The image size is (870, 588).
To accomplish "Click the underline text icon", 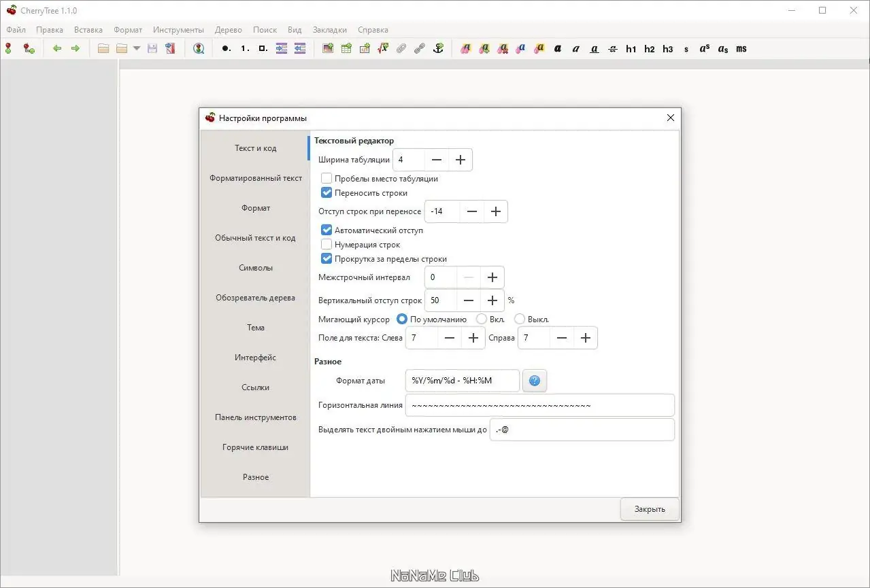I will point(595,49).
